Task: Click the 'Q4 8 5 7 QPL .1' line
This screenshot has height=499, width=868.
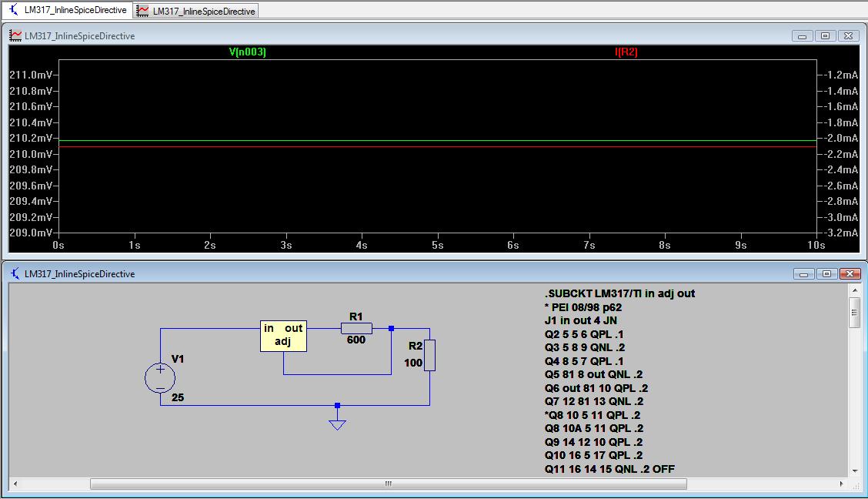Action: click(x=584, y=361)
